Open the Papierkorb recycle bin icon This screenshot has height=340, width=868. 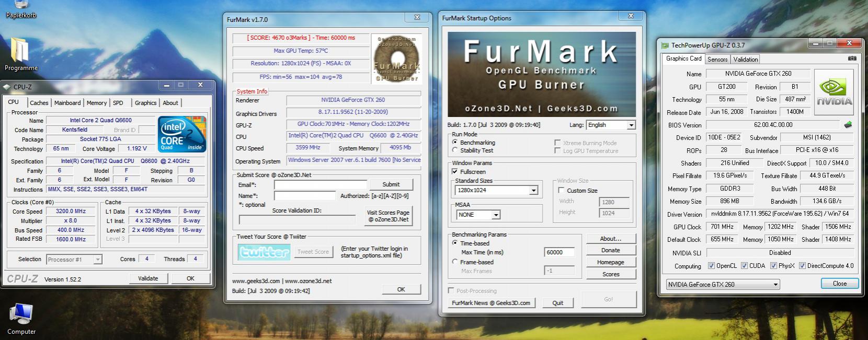coord(21,9)
